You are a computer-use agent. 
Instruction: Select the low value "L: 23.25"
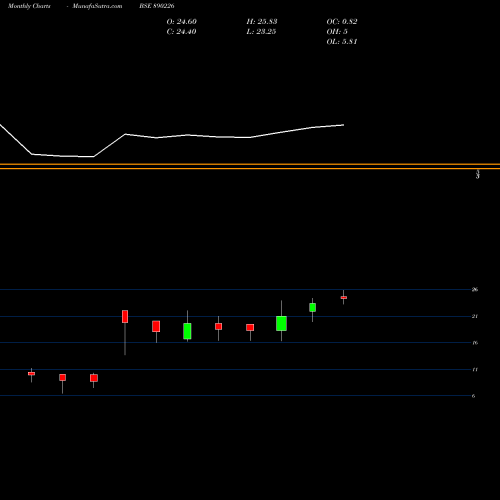(261, 32)
